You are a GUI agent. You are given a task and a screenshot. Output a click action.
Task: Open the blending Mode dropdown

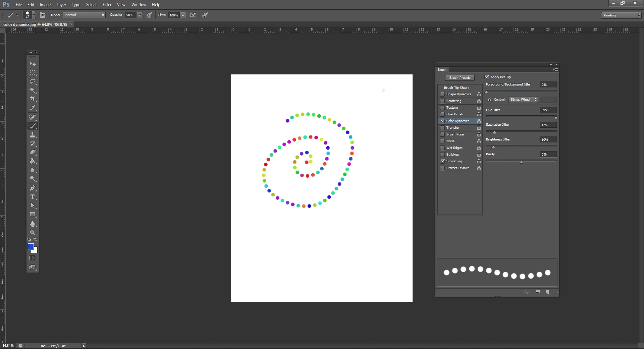(84, 15)
